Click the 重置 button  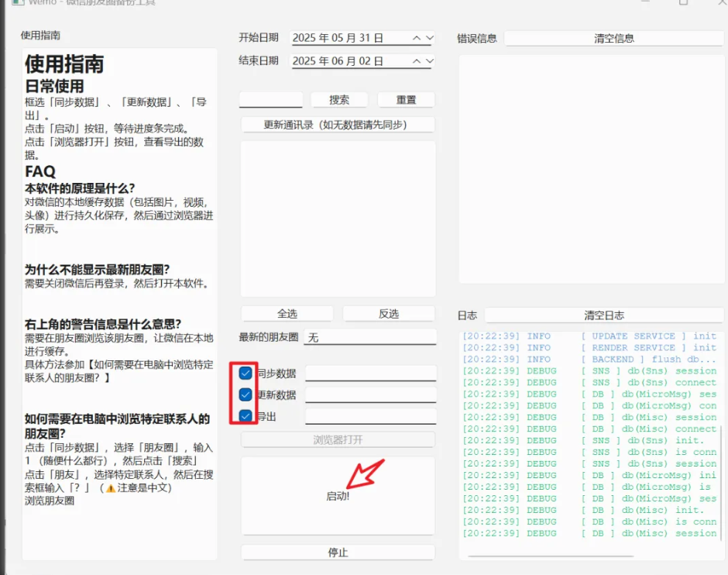coord(406,100)
